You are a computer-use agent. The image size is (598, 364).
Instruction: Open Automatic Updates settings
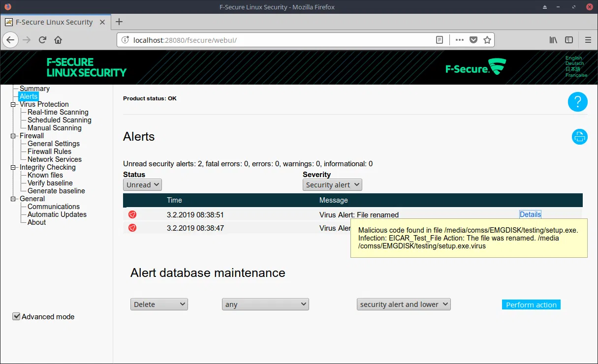pos(57,214)
